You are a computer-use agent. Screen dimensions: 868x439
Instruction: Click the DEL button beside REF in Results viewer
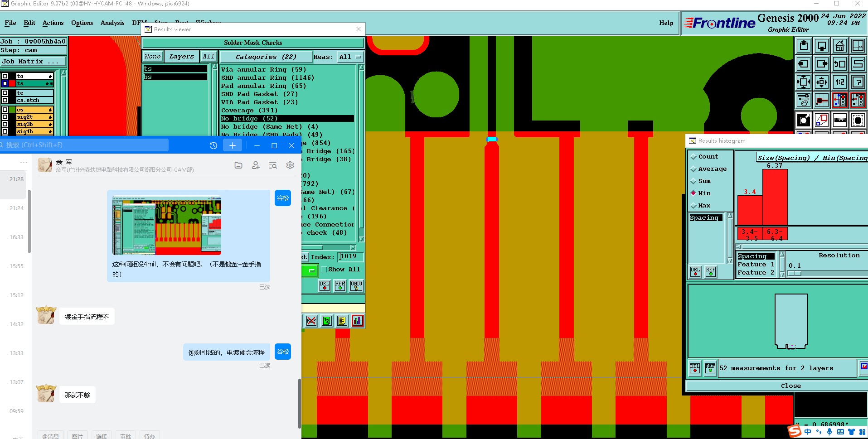(325, 285)
